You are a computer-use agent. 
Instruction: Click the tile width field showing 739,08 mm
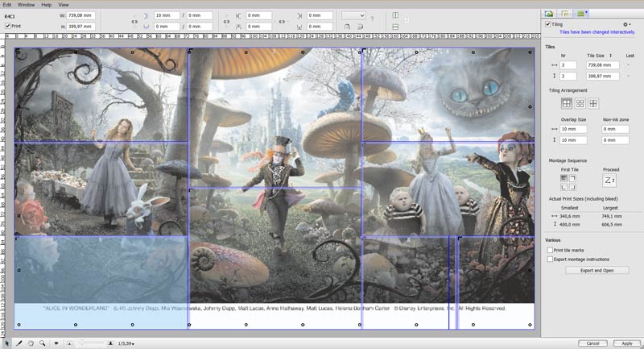click(81, 15)
